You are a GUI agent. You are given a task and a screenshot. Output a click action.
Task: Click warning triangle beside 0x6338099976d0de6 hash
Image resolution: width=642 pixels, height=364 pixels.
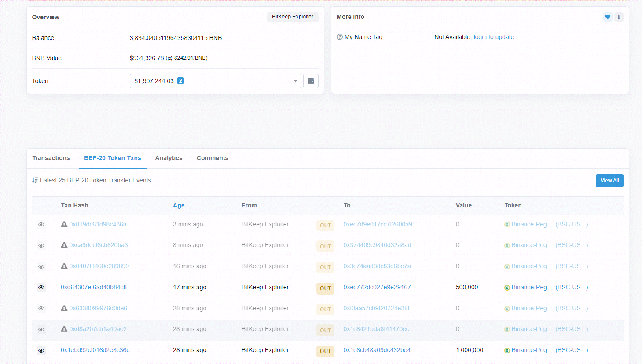click(x=64, y=308)
